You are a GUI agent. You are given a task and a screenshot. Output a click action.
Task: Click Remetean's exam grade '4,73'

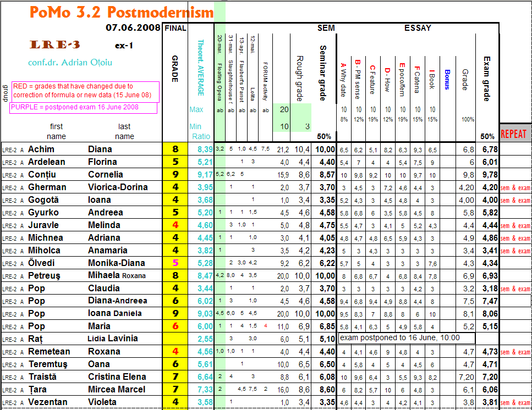click(490, 352)
